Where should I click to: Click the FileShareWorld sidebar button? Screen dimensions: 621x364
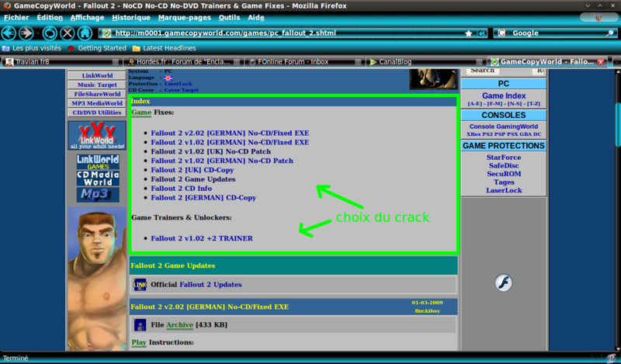coord(97,94)
